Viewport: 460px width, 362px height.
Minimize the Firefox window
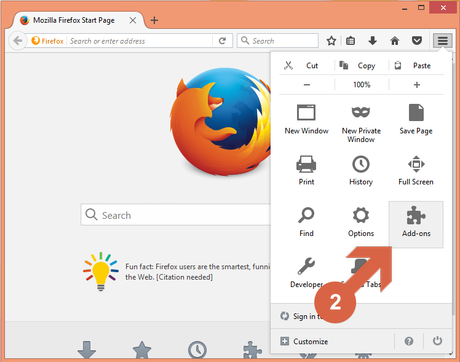tap(405, 8)
